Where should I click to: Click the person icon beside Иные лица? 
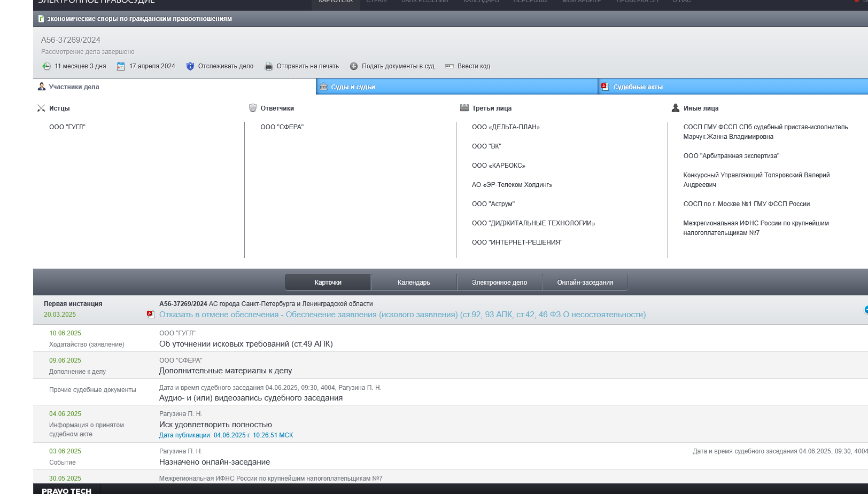(x=676, y=108)
